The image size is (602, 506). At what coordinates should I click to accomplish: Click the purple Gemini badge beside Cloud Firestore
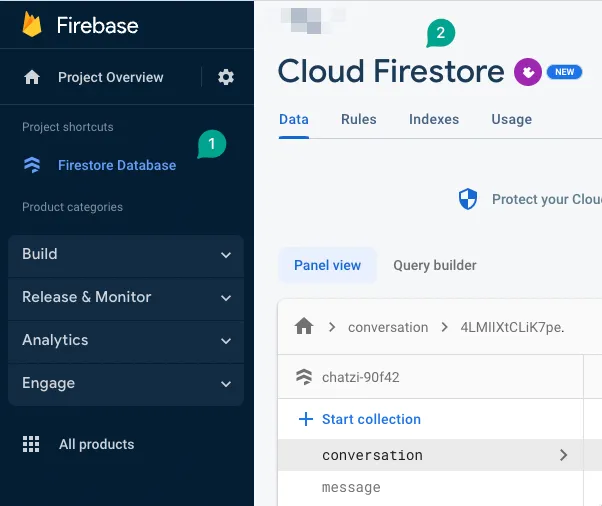528,72
